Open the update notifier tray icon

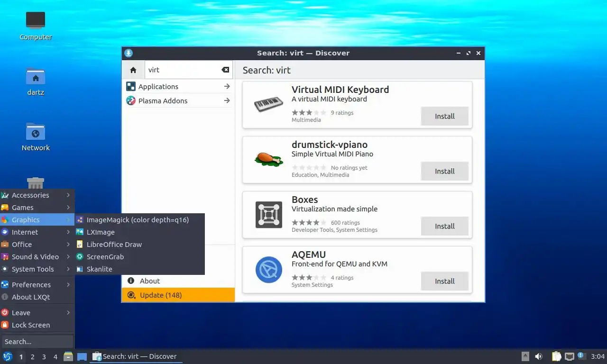[x=581, y=356]
